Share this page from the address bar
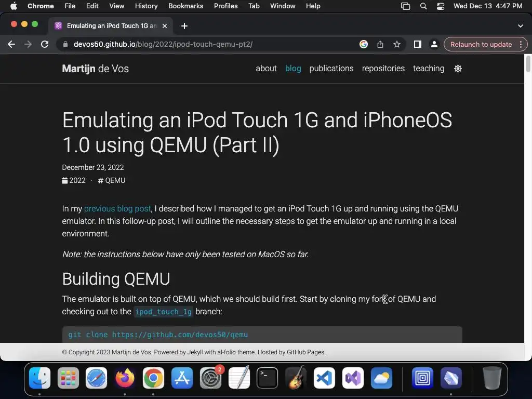The height and width of the screenshot is (399, 532). (380, 45)
